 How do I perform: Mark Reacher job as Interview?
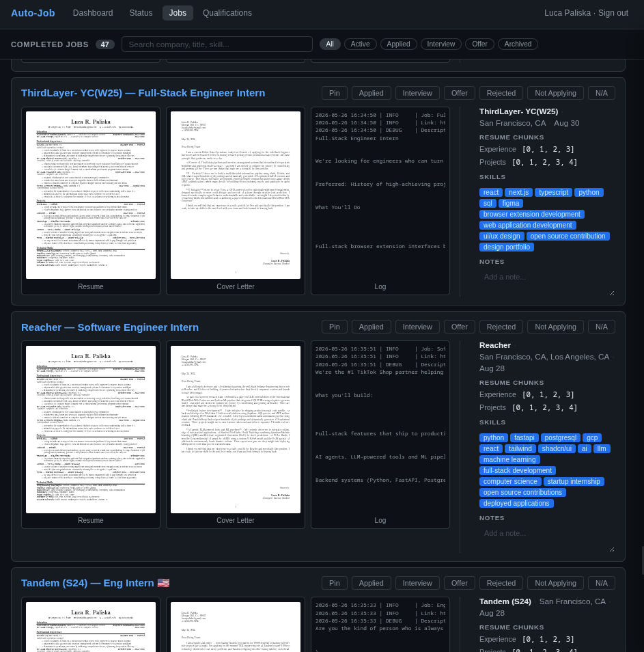pos(417,327)
